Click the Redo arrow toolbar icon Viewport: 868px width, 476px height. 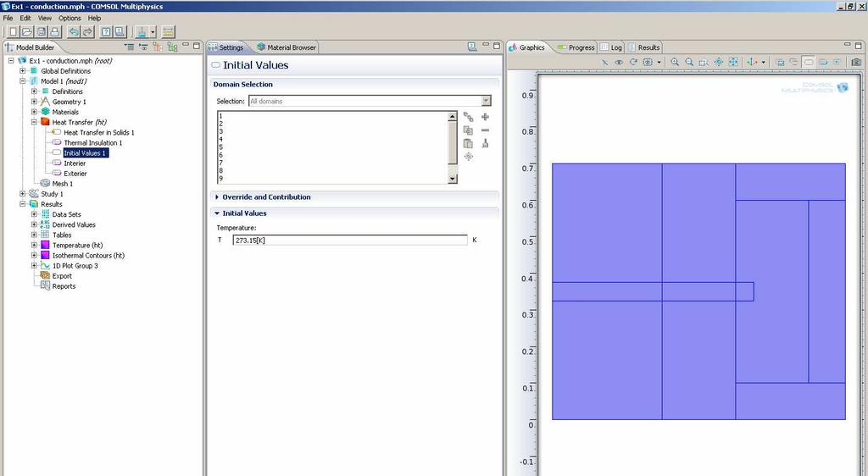(x=87, y=32)
